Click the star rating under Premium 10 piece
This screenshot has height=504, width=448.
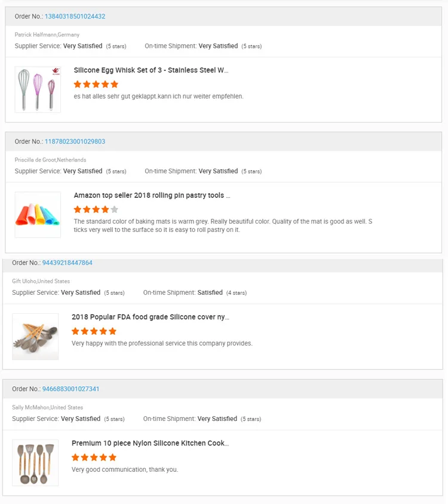click(x=94, y=457)
